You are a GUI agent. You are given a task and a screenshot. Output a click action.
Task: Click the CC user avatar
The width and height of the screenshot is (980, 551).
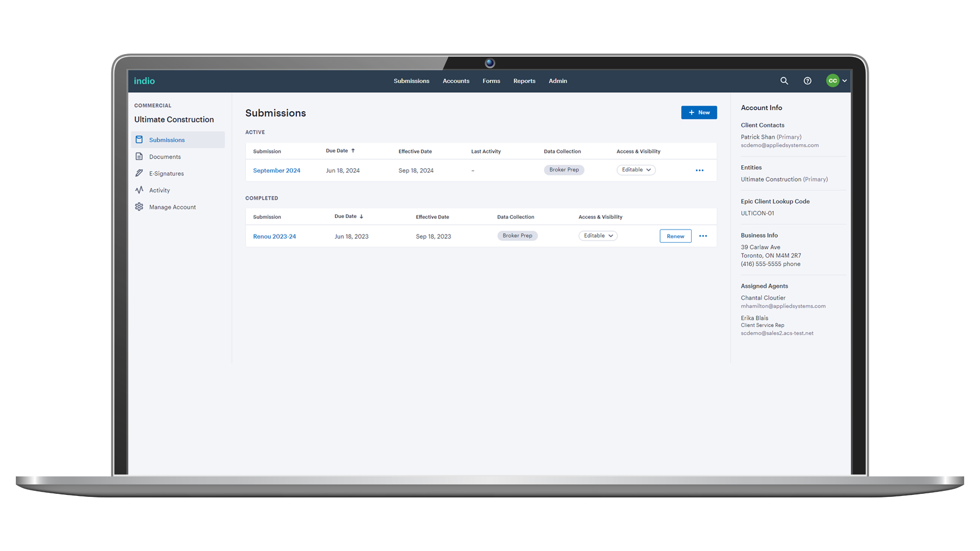832,81
